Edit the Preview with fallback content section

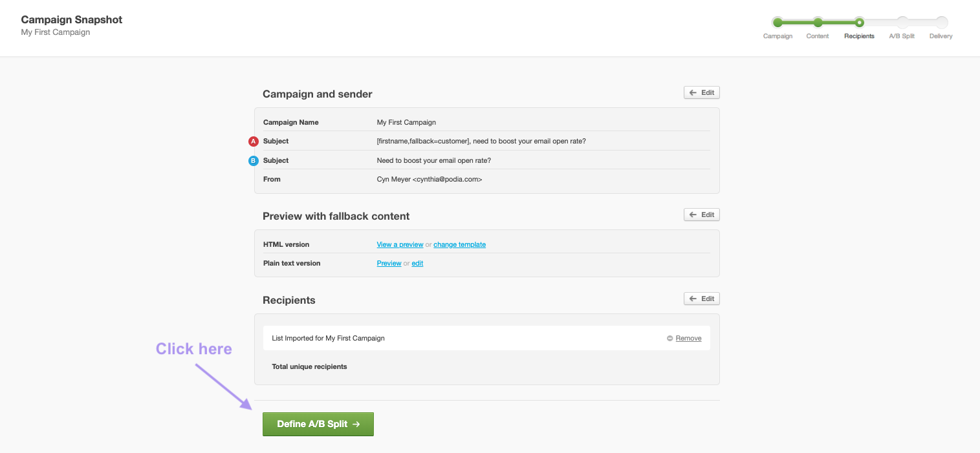tap(701, 214)
